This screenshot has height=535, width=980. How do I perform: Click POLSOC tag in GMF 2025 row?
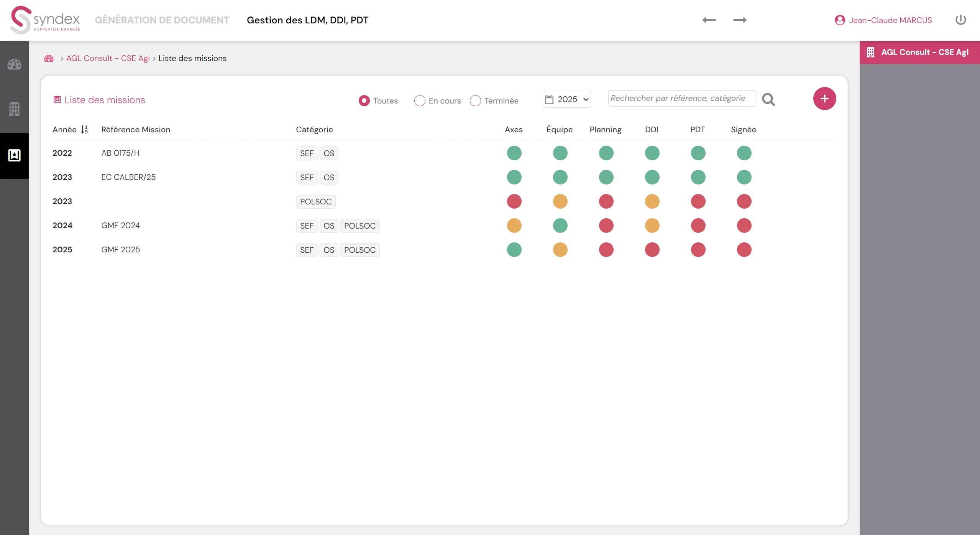(359, 250)
